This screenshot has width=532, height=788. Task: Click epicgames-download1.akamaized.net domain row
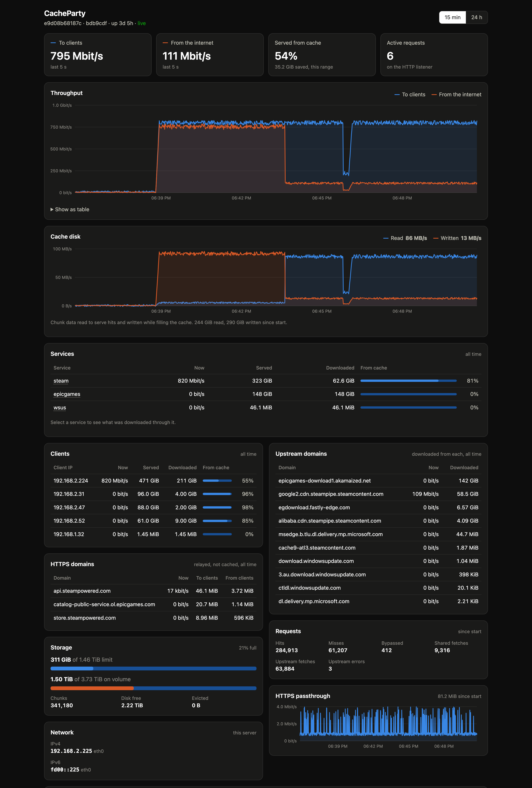click(x=378, y=481)
